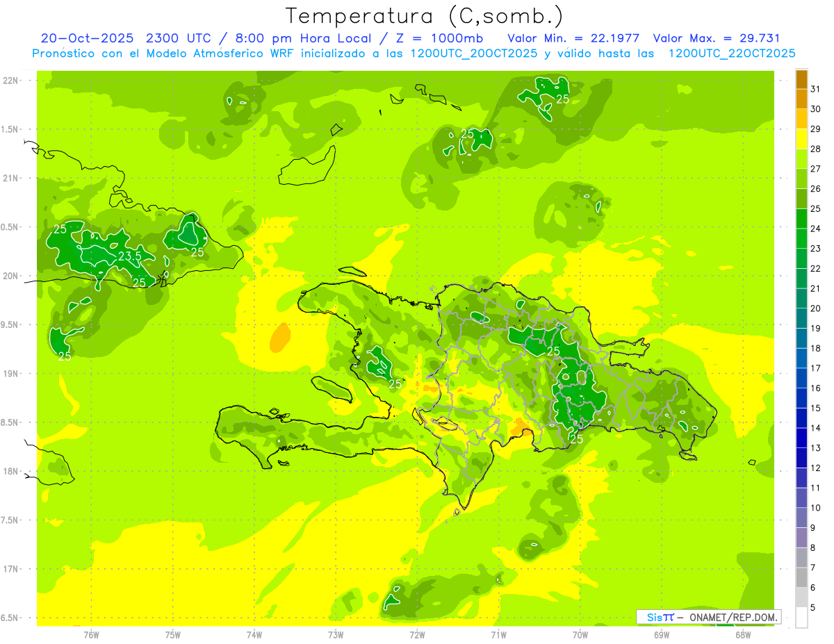Image resolution: width=834 pixels, height=644 pixels.
Task: Click the 'Temperatura (C,somb.)' chart title
Action: 425,16
